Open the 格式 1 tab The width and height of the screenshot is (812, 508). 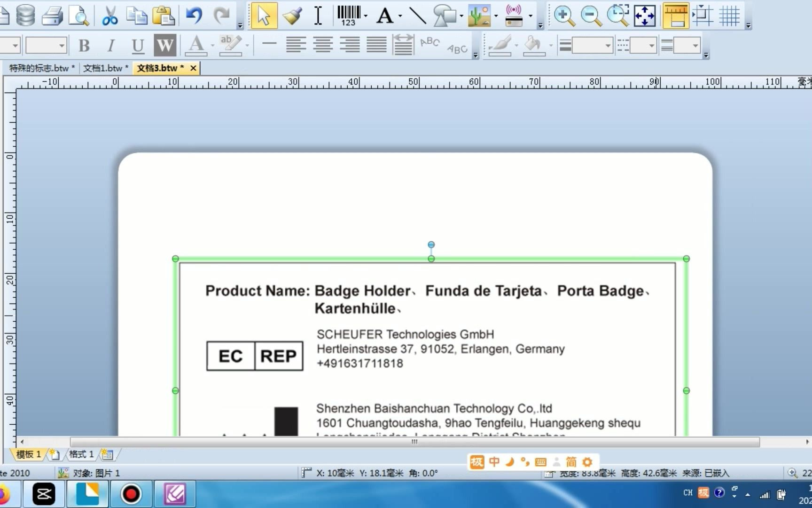(81, 454)
